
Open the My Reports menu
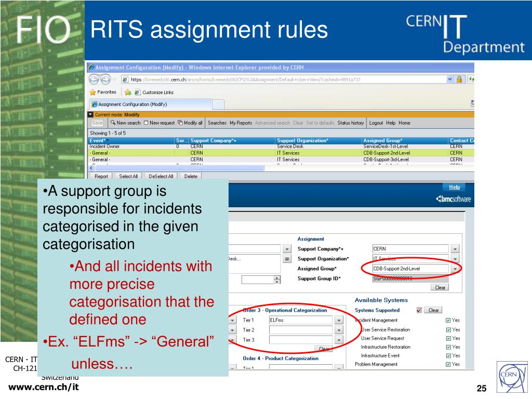pos(241,123)
